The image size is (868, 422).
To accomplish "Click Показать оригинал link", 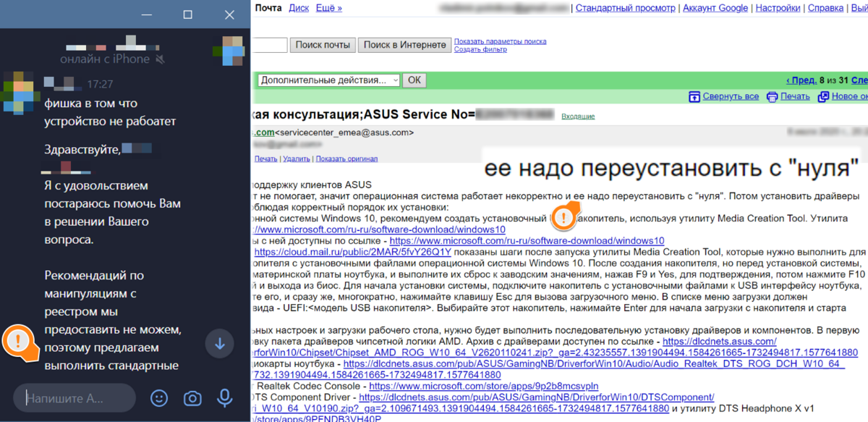I will coord(346,159).
